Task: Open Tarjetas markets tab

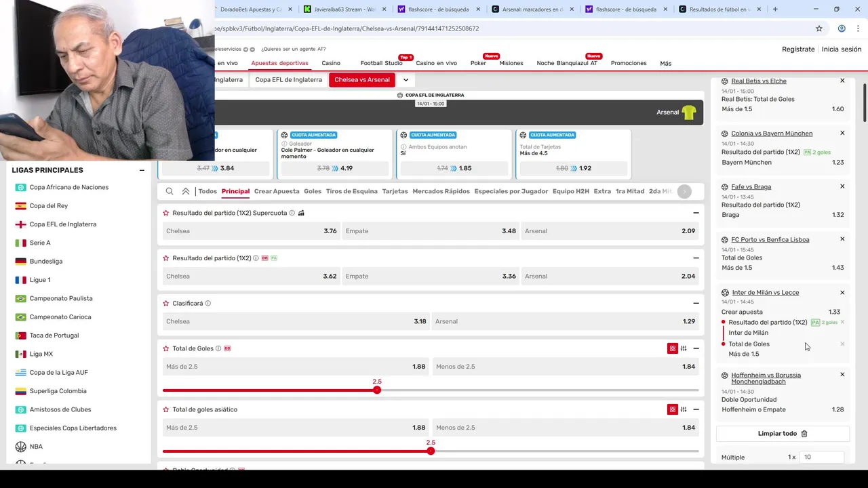Action: (x=395, y=191)
